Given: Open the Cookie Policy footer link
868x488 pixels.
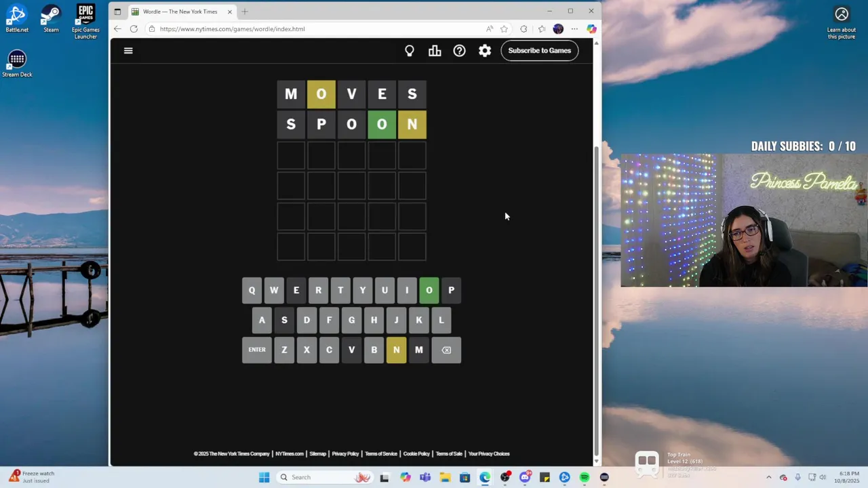Looking at the screenshot, I should point(416,454).
